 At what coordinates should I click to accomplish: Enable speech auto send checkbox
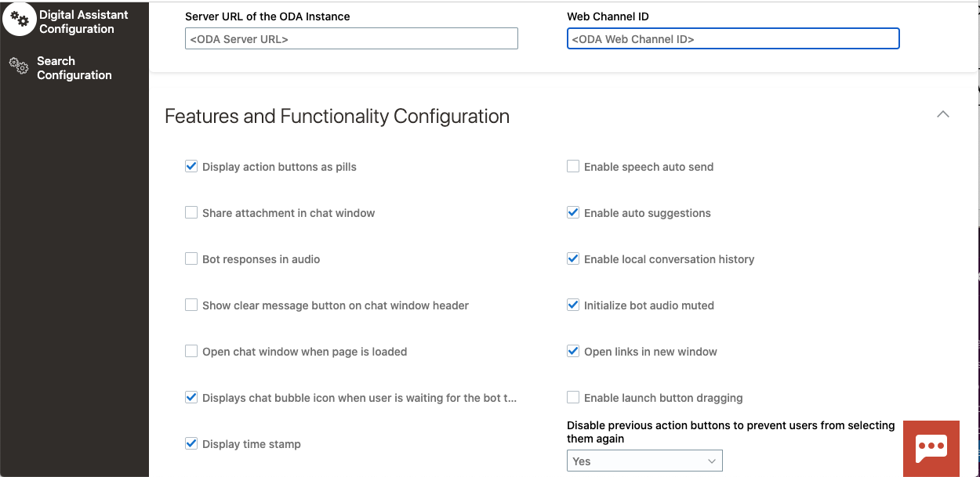pyautogui.click(x=573, y=166)
